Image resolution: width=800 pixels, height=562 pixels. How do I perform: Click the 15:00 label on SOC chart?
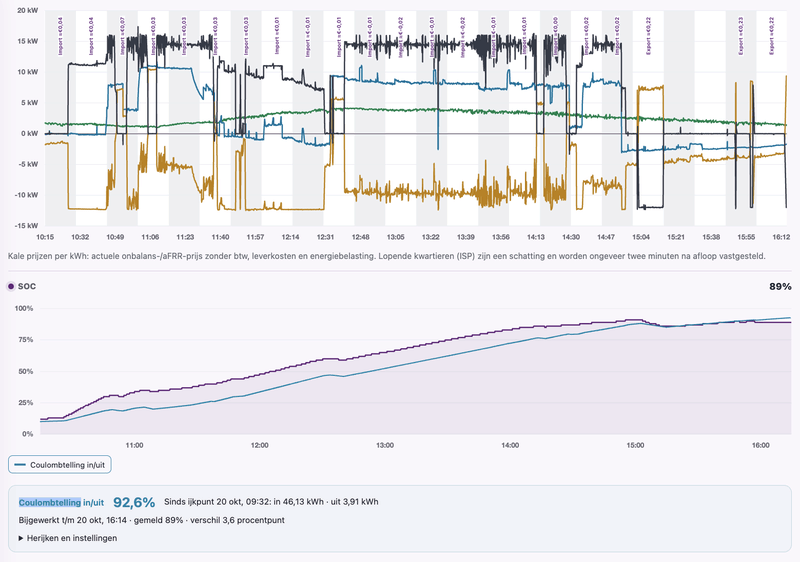tap(635, 445)
